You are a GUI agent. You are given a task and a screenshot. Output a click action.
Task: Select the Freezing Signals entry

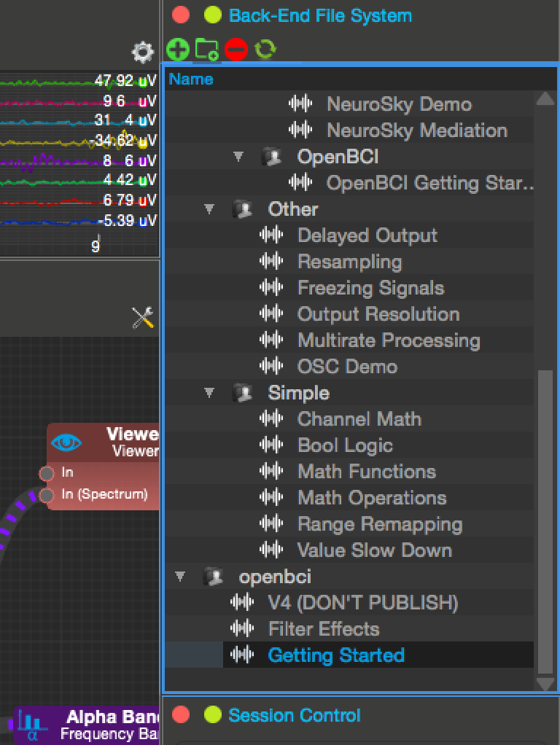(371, 288)
